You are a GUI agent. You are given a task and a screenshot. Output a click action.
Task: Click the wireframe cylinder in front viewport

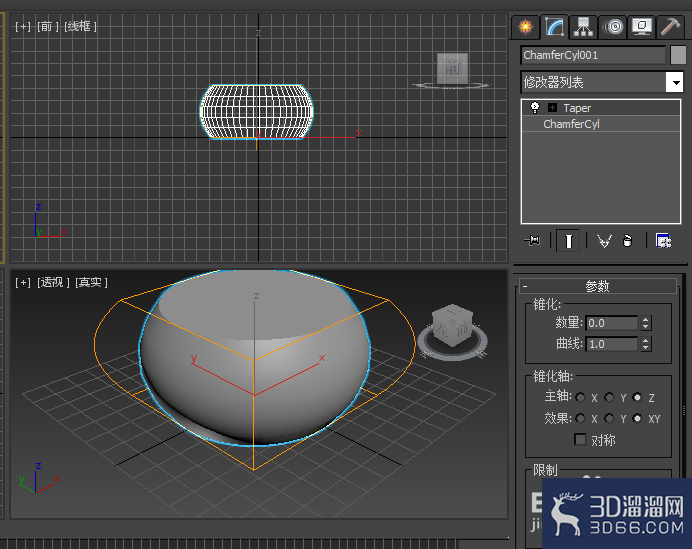tap(256, 112)
